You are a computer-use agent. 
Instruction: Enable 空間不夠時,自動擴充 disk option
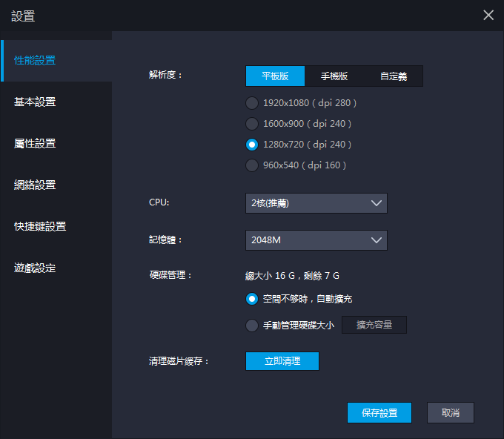pyautogui.click(x=252, y=299)
